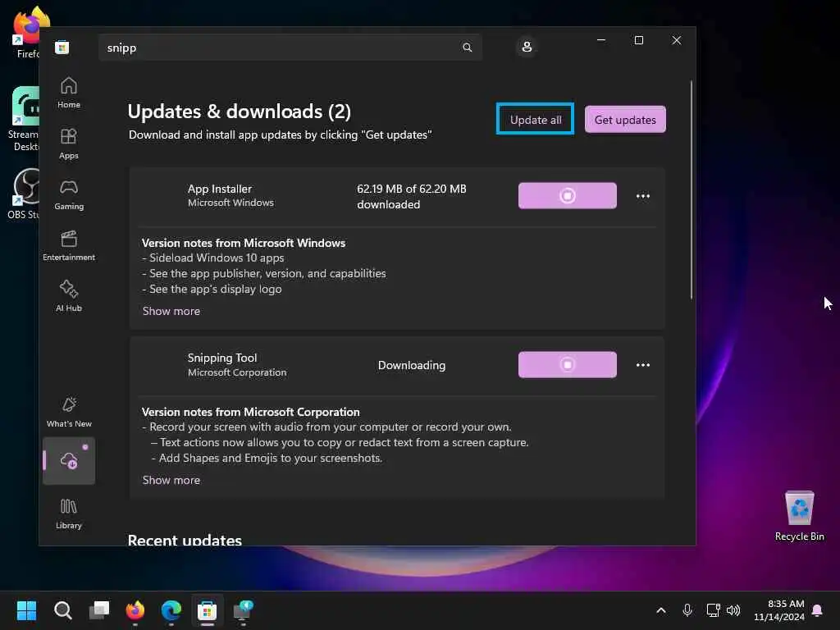
Task: Click the microphone tray icon
Action: coord(687,610)
